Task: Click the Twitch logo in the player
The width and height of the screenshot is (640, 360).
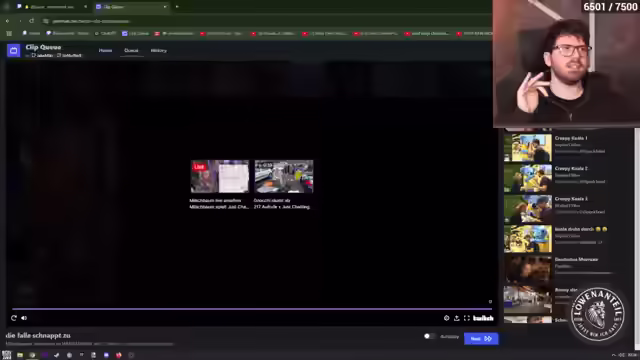Action: [x=483, y=318]
